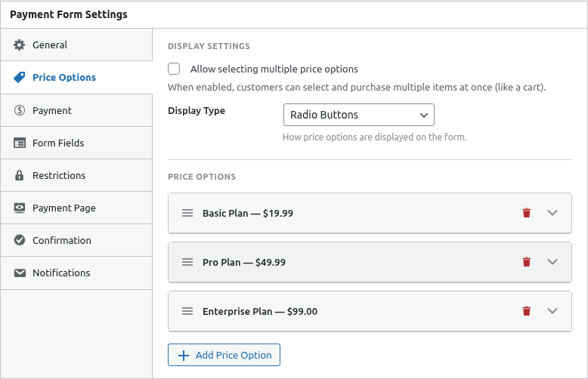Open the Display Type dropdown
This screenshot has width=588, height=379.
(359, 115)
